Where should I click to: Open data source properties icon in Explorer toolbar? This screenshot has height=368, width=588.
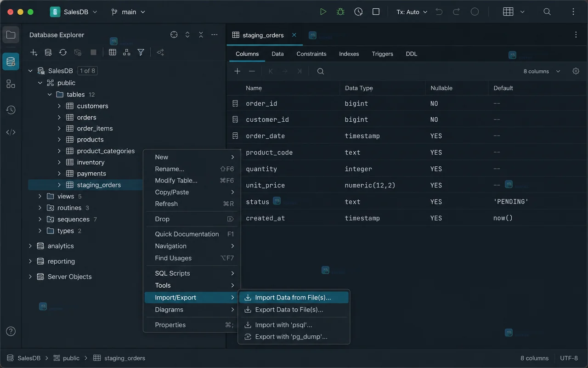coord(48,52)
